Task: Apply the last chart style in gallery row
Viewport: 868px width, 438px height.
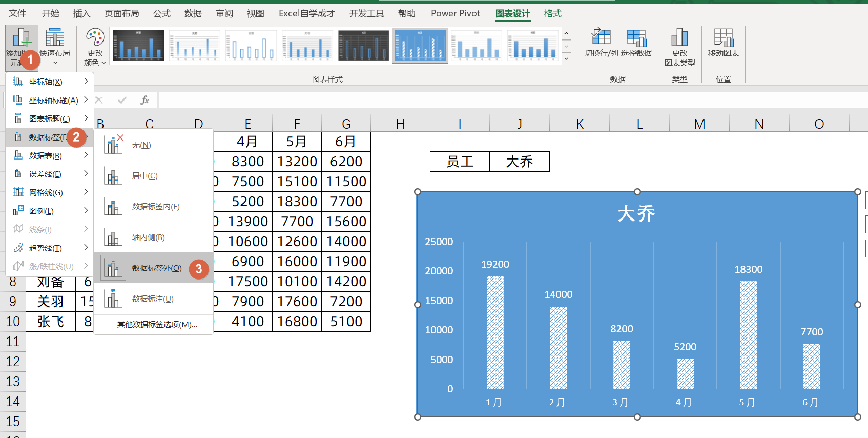Action: pos(533,46)
